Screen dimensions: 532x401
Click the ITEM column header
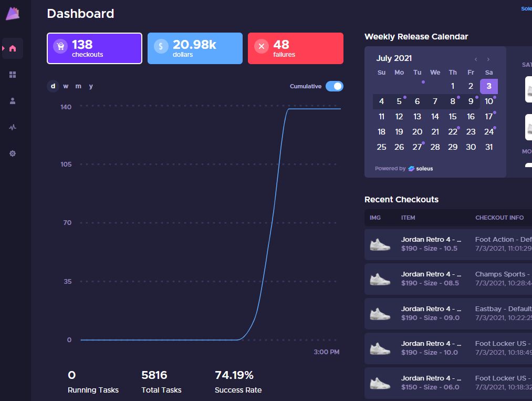pos(408,218)
